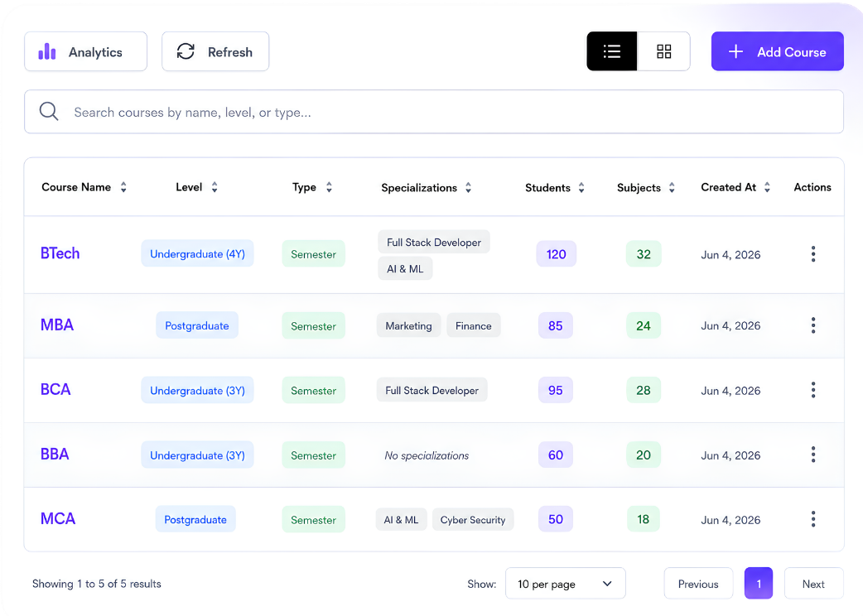Sort by Type column
The height and width of the screenshot is (616, 863).
pyautogui.click(x=312, y=188)
